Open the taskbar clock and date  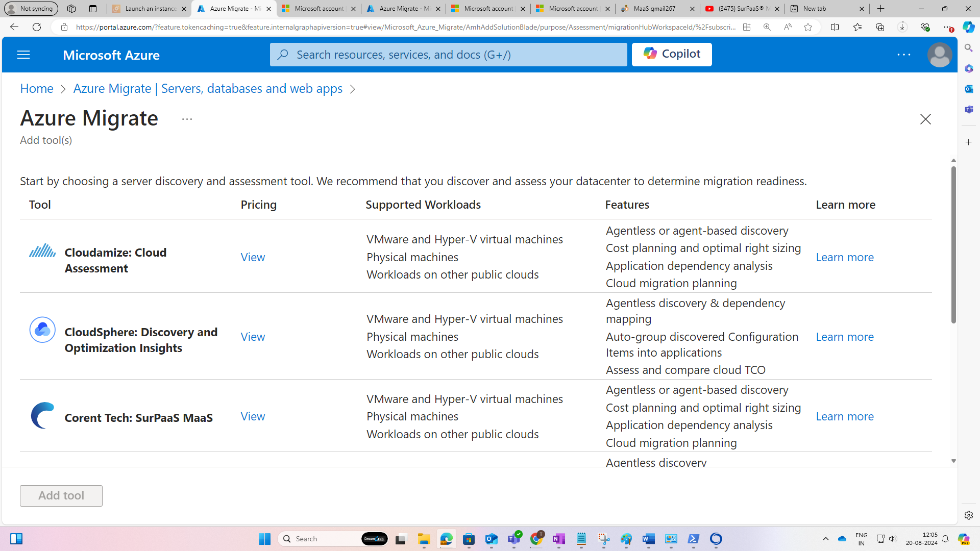(x=921, y=539)
